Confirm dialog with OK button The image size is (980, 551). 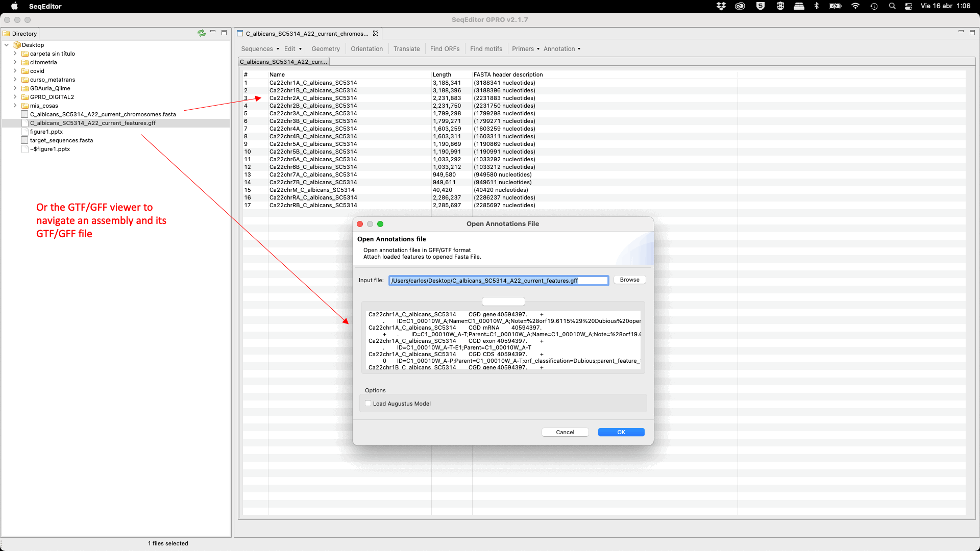tap(621, 432)
